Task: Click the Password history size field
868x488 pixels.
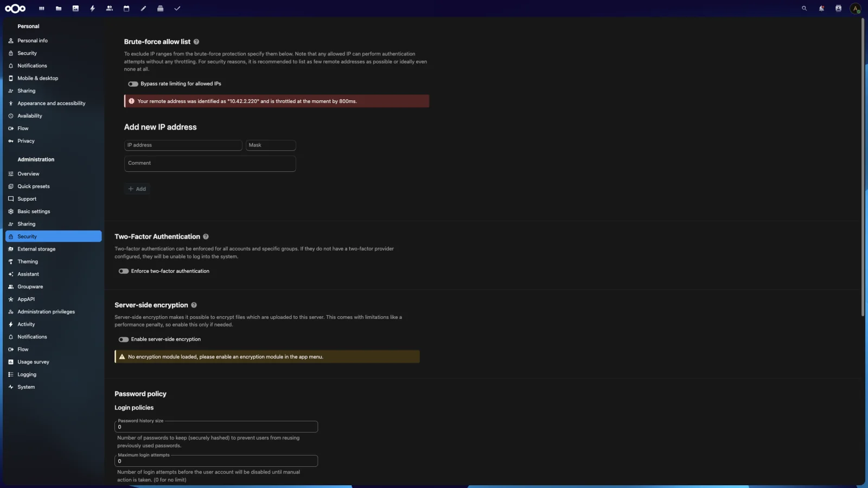Action: (x=216, y=427)
